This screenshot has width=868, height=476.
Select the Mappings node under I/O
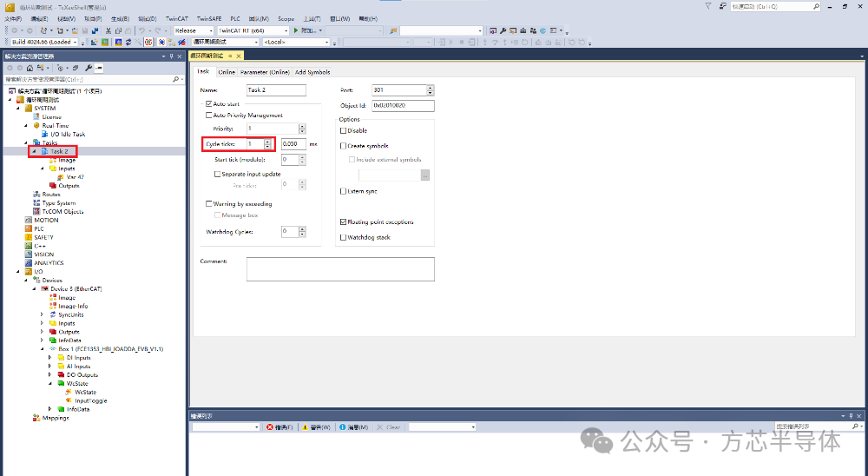56,418
